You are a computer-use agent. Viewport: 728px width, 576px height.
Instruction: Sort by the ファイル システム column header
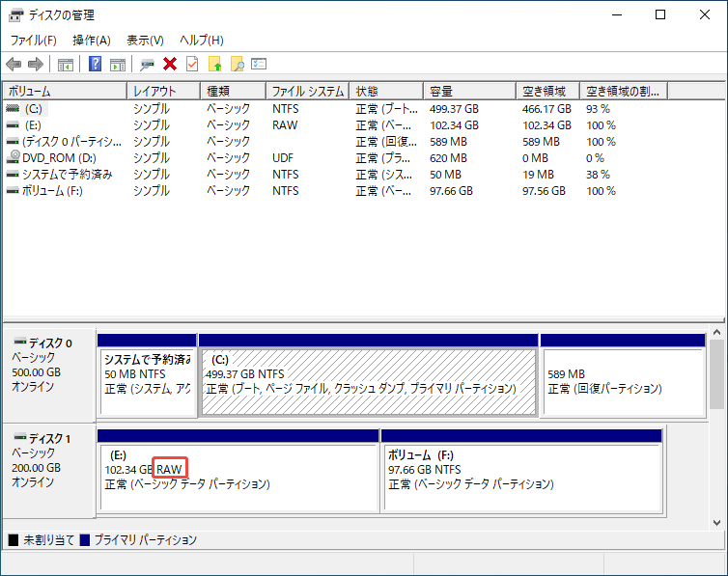(308, 92)
